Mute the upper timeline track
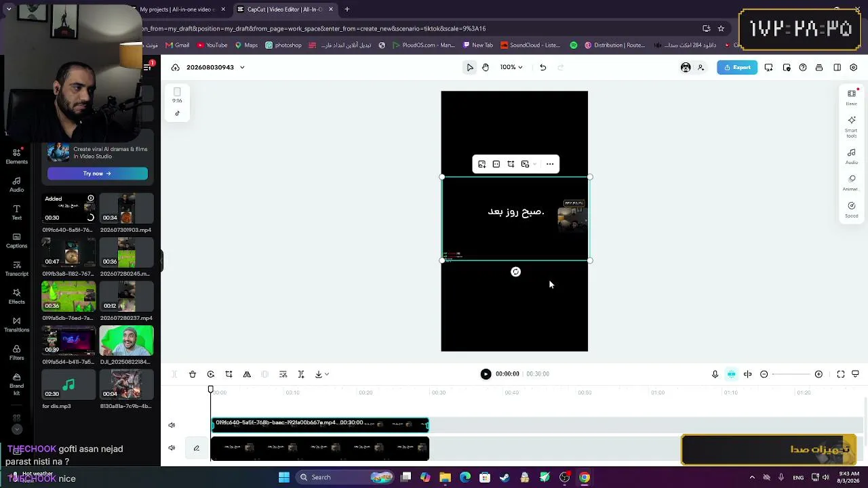The width and height of the screenshot is (868, 488). click(172, 426)
